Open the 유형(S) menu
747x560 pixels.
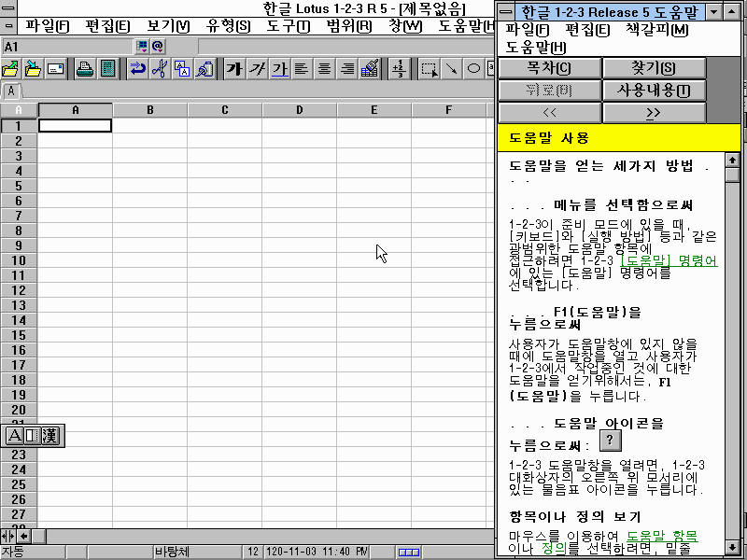[x=228, y=26]
